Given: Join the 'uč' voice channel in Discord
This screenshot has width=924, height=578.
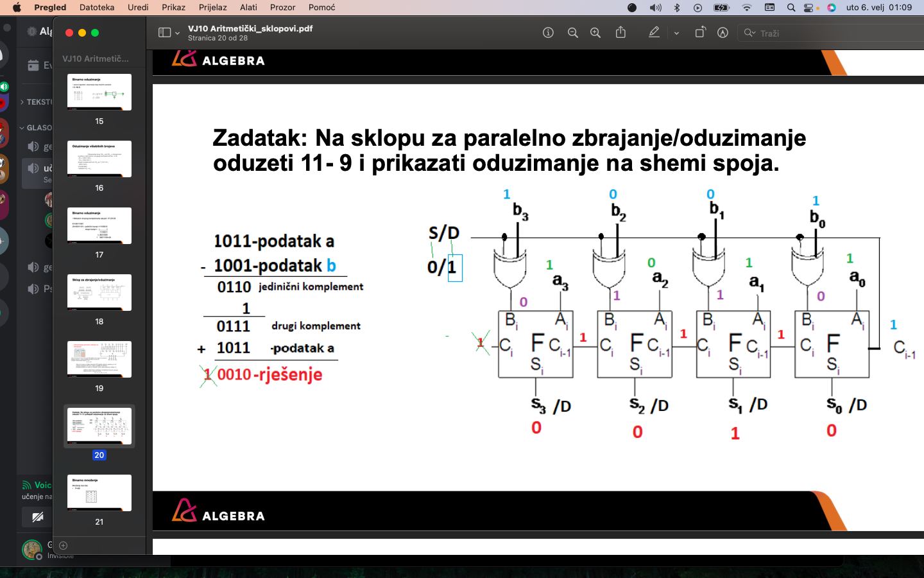Looking at the screenshot, I should click(38, 169).
